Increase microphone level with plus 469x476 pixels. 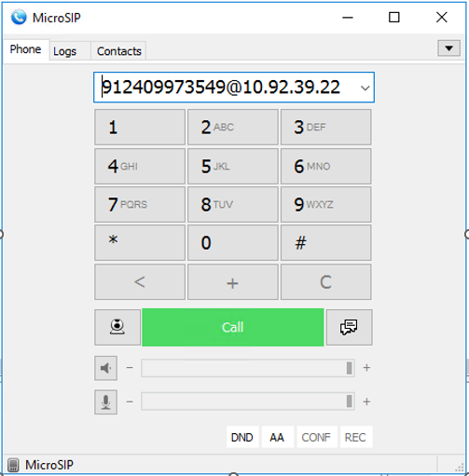[x=366, y=401]
